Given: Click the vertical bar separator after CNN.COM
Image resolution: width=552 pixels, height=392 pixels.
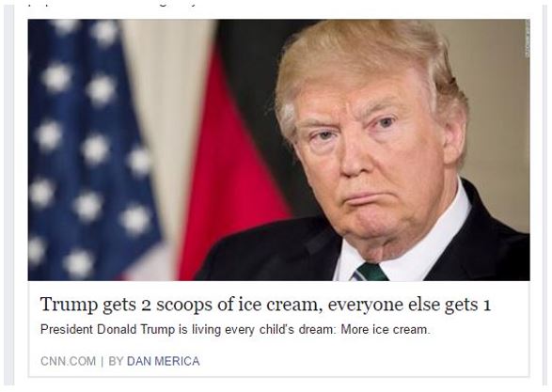Looking at the screenshot, I should [x=103, y=361].
